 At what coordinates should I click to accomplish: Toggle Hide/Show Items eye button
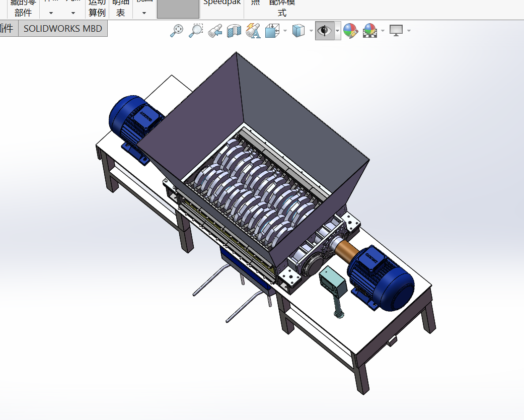[x=325, y=31]
